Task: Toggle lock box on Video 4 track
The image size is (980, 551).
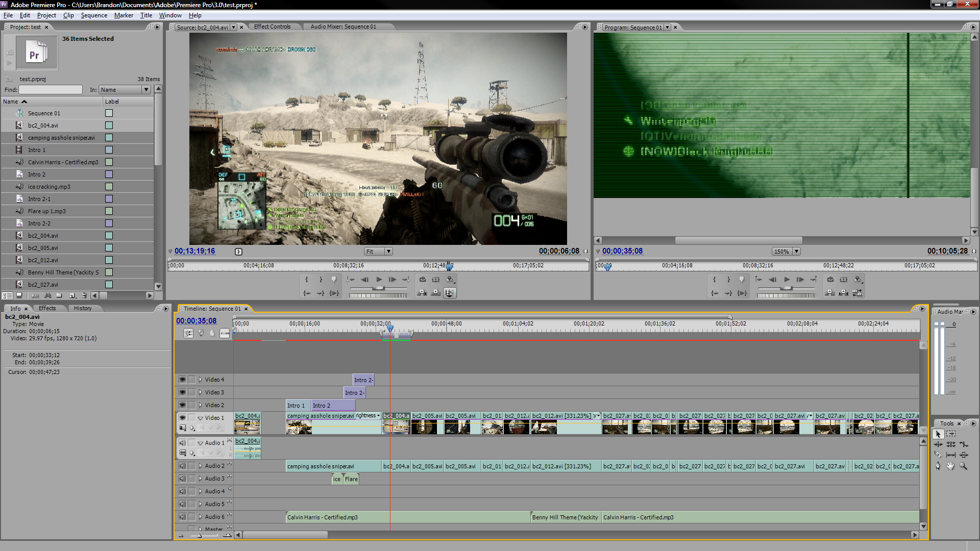Action: click(x=192, y=380)
